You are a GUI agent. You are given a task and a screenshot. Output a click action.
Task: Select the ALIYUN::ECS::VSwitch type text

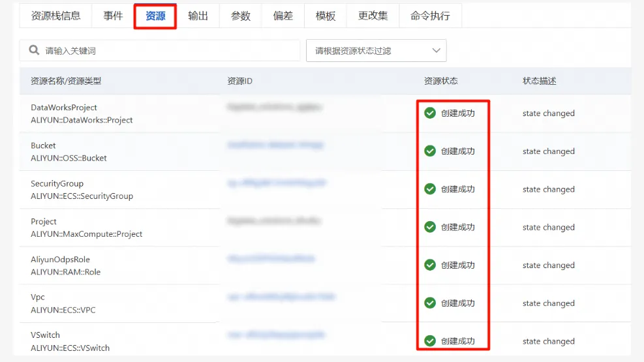point(70,348)
